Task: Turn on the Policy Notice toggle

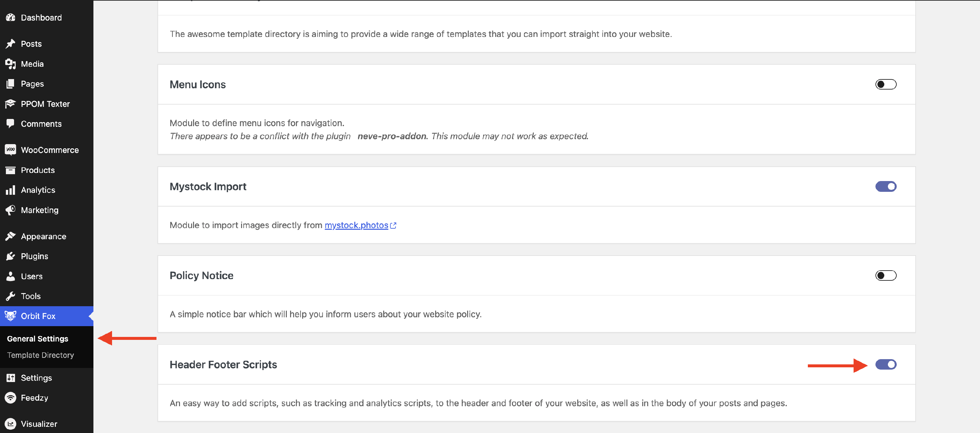Action: [886, 275]
